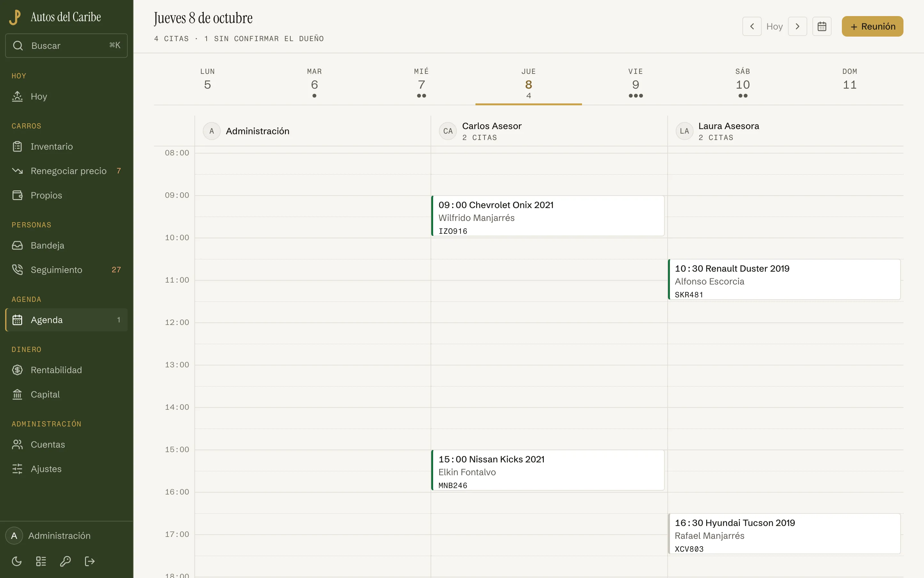
Task: Open the Rentabilidad sidebar item
Action: 66,370
